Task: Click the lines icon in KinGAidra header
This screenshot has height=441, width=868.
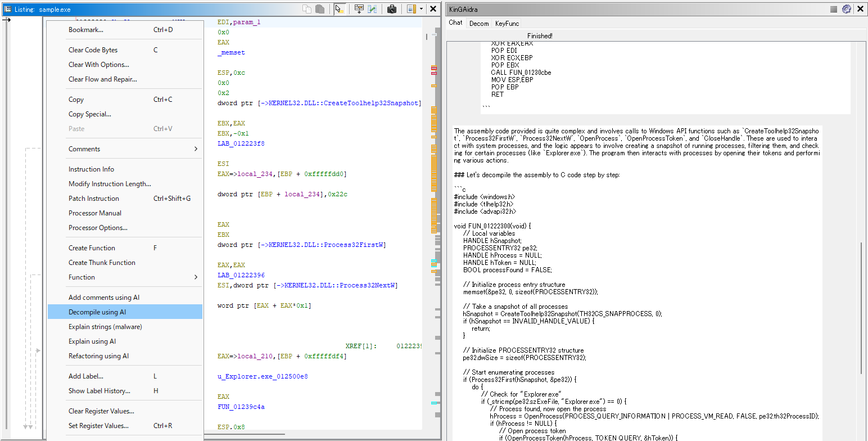Action: (x=834, y=9)
